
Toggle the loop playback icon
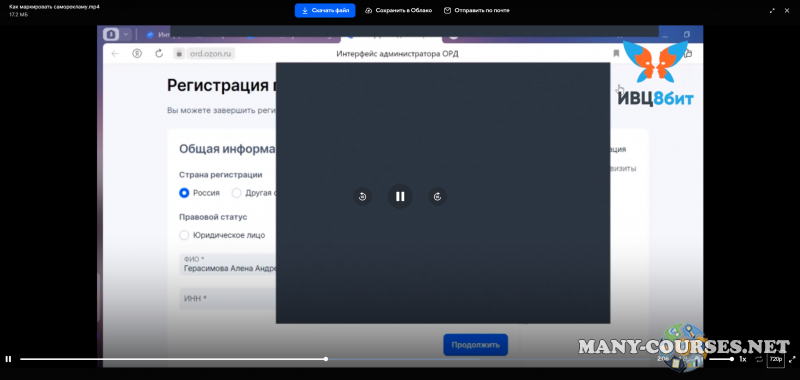(759, 359)
